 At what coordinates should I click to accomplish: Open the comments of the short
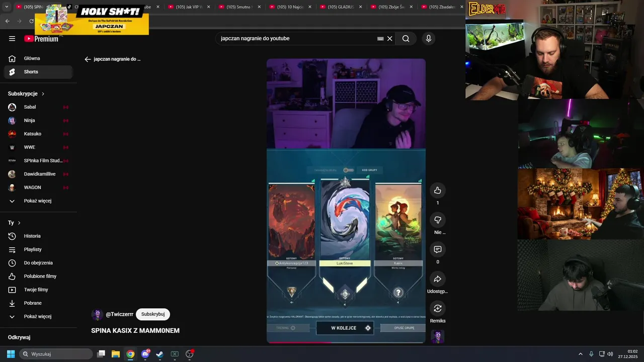tap(437, 249)
